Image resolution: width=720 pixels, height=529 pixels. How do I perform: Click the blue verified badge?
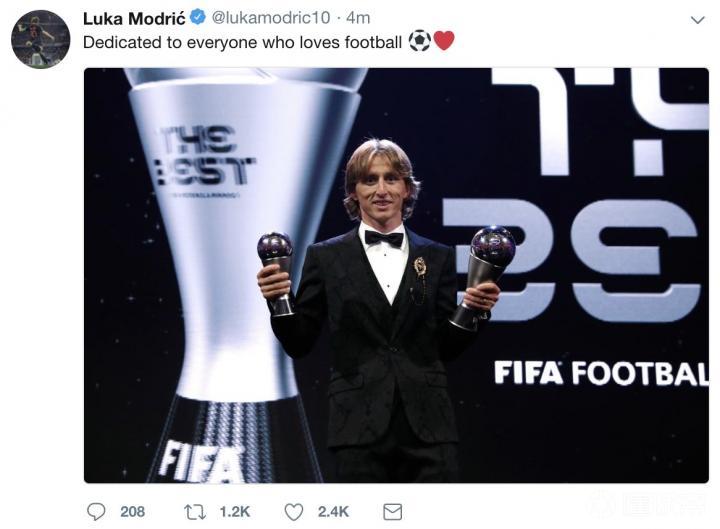tap(198, 18)
